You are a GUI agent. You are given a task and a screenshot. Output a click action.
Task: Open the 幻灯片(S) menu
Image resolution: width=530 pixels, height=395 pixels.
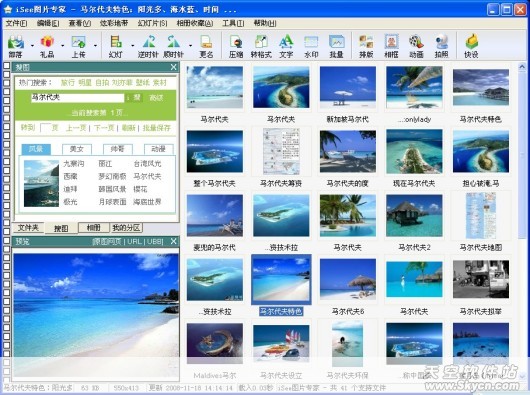pos(152,23)
